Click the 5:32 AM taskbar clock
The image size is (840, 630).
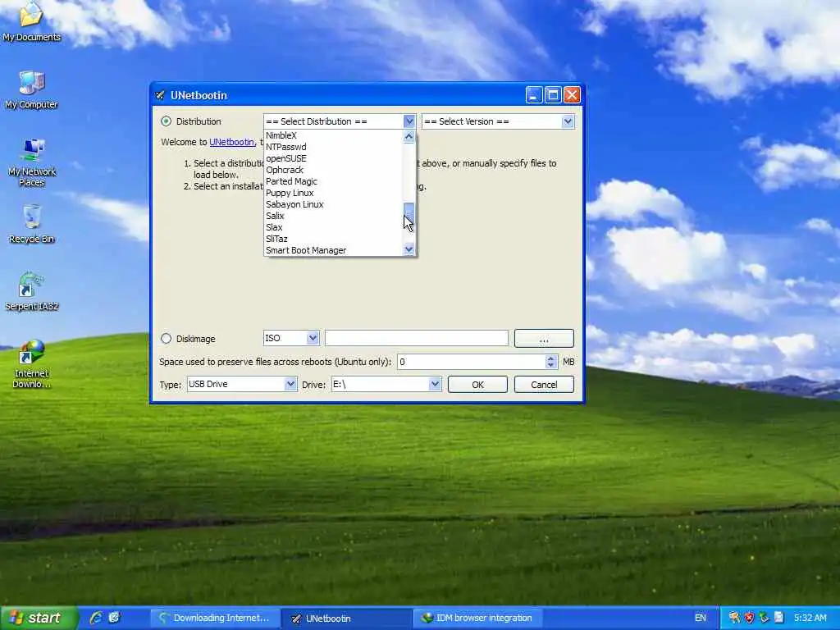[810, 618]
